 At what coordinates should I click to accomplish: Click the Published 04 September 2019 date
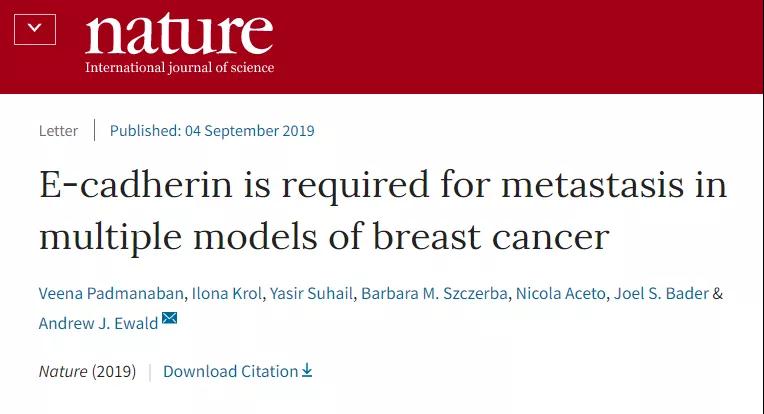212,131
